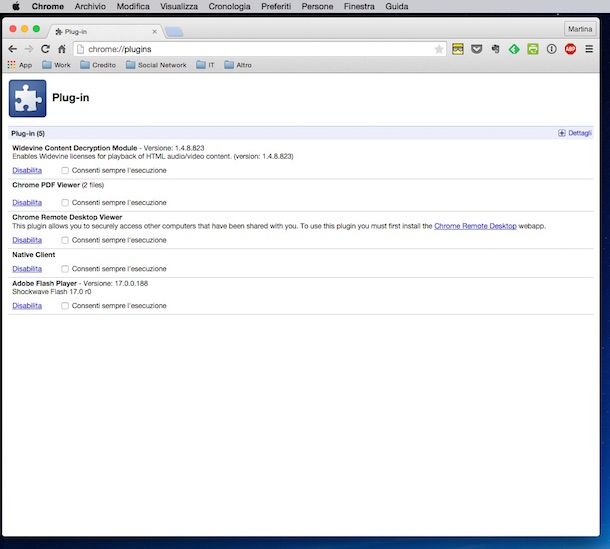Open the Altro bookmarks folder
This screenshot has height=549, width=610.
click(238, 65)
